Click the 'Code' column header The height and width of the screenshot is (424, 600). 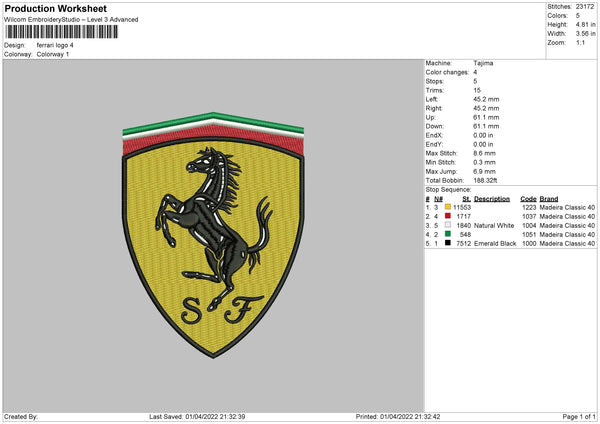[528, 199]
